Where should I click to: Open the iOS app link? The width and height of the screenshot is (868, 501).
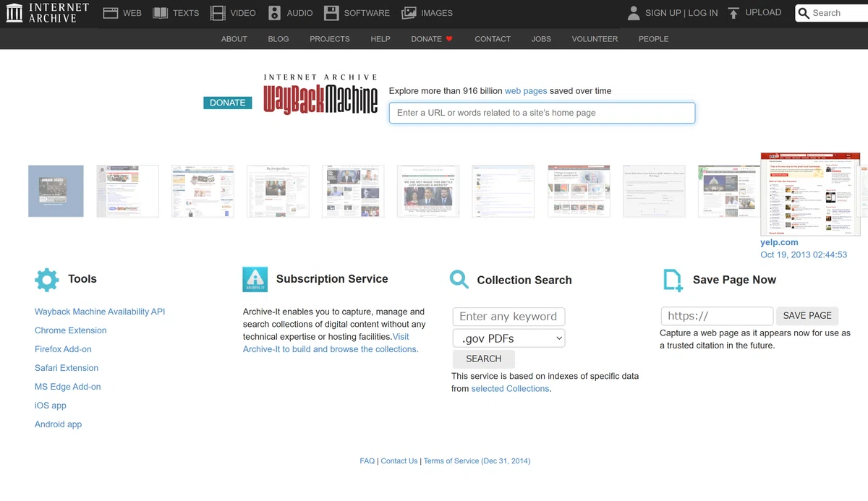[x=51, y=406]
